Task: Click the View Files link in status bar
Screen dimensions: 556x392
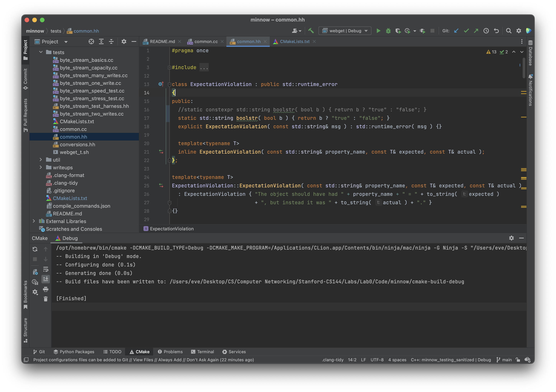Action: (x=143, y=360)
